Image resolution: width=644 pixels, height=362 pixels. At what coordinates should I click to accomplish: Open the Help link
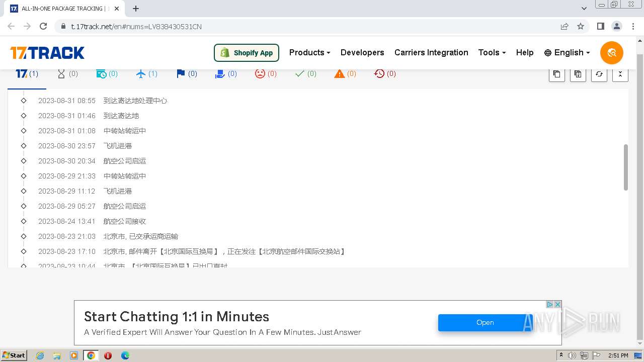(x=525, y=52)
